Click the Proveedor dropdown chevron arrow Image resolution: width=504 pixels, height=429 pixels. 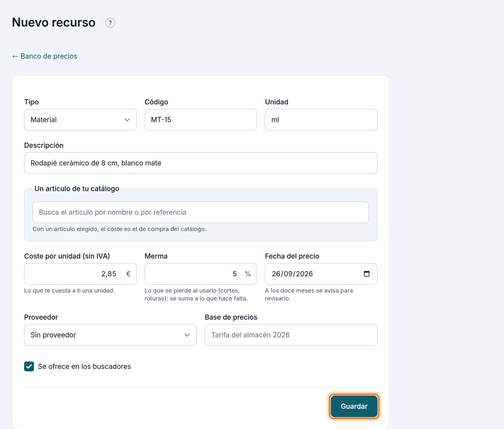pyautogui.click(x=187, y=335)
